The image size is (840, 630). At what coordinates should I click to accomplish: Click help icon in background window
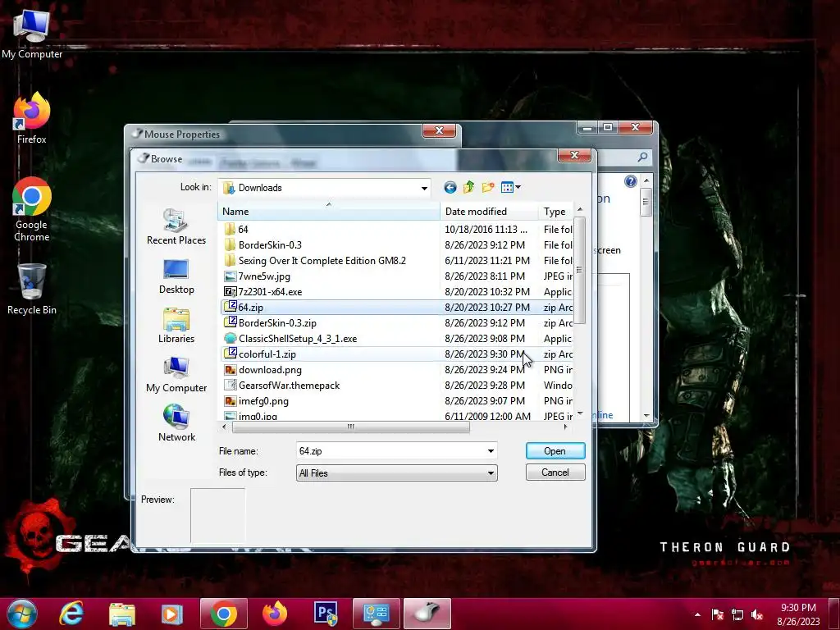click(x=631, y=181)
